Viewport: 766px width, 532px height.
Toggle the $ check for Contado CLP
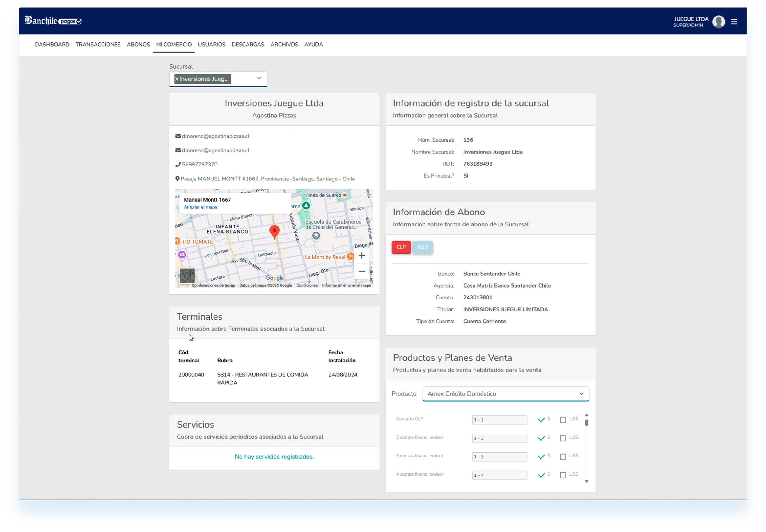[x=541, y=419]
